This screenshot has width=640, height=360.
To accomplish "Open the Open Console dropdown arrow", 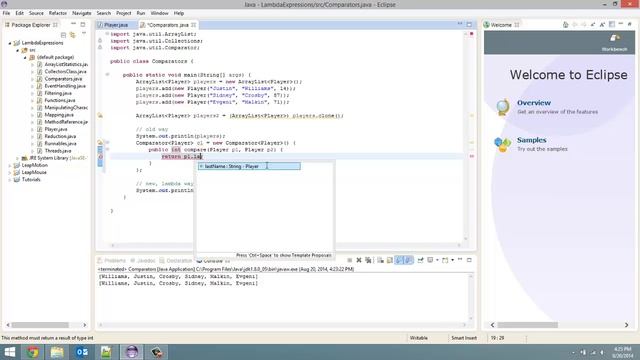I will pyautogui.click(x=453, y=260).
